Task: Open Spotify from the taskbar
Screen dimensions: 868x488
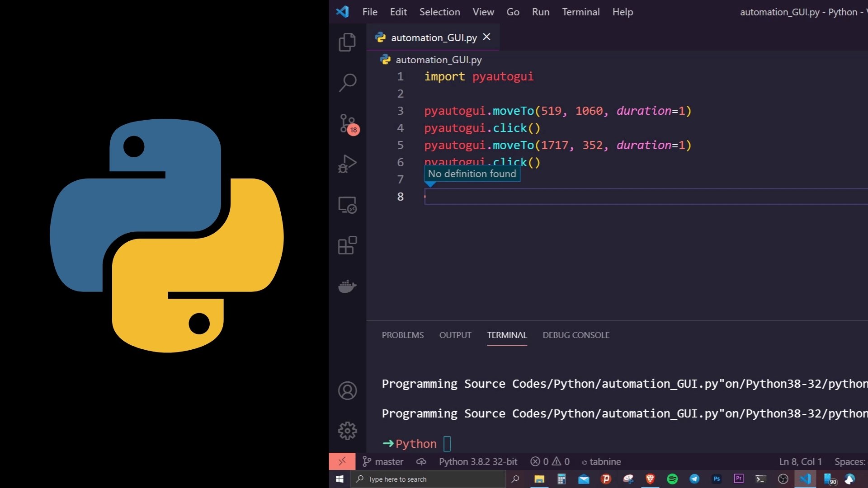Action: point(672,479)
